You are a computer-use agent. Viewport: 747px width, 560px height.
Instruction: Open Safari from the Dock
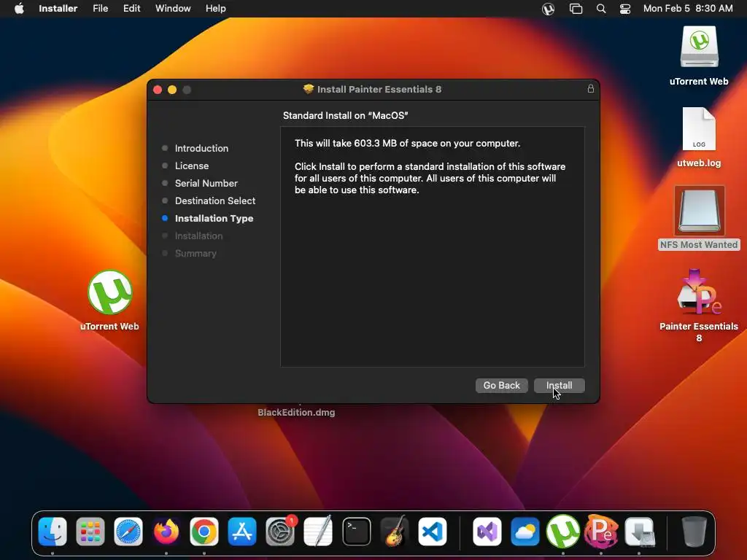[x=128, y=532]
